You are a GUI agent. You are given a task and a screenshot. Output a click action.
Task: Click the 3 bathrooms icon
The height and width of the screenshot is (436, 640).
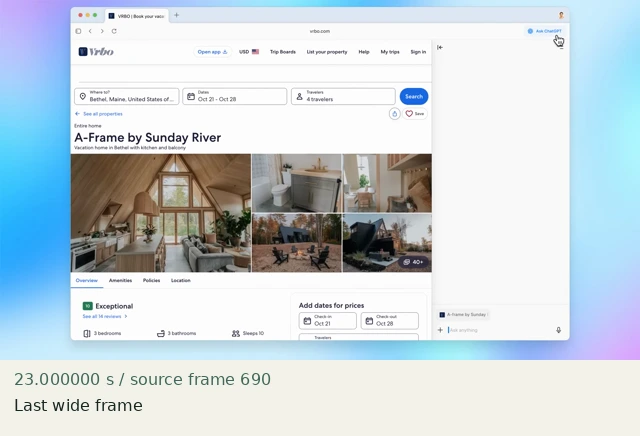tap(161, 334)
